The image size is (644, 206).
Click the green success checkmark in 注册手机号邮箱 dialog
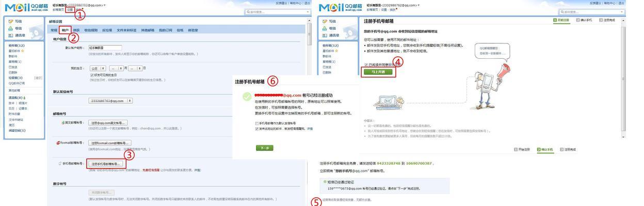(x=247, y=96)
